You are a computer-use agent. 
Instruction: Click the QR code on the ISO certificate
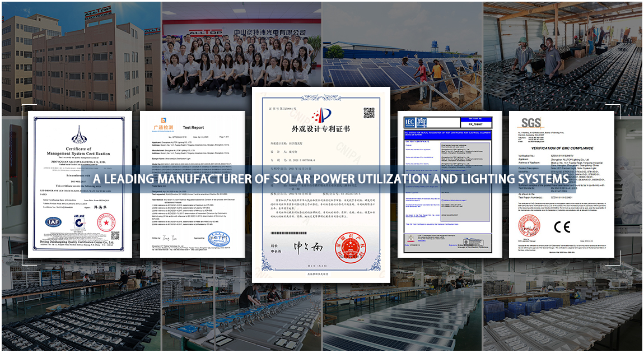coord(115,235)
